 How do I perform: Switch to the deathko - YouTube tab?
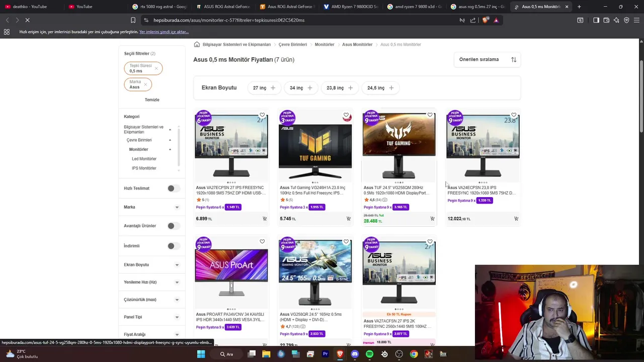click(31, 7)
